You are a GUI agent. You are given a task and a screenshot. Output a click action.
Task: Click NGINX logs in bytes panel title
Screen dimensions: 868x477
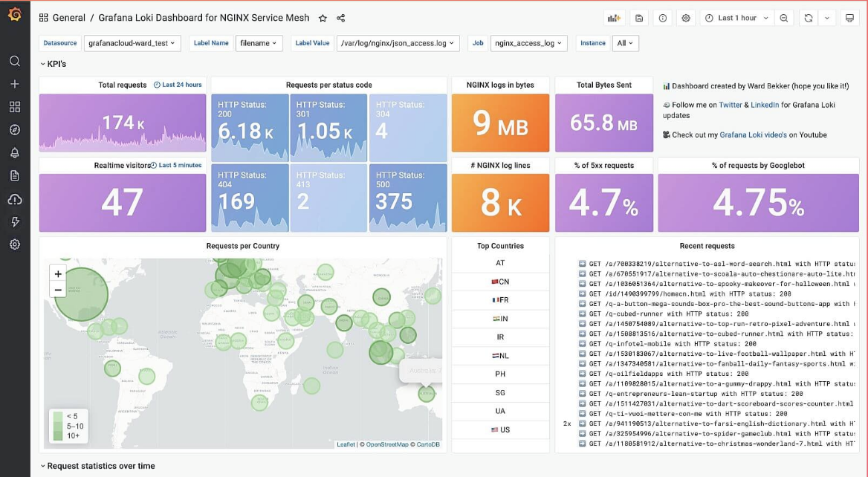click(500, 85)
